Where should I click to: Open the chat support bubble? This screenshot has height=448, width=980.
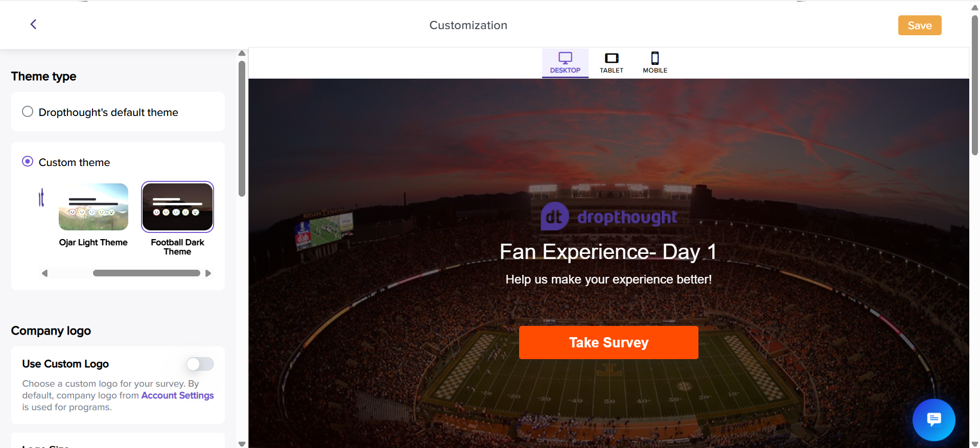[934, 419]
